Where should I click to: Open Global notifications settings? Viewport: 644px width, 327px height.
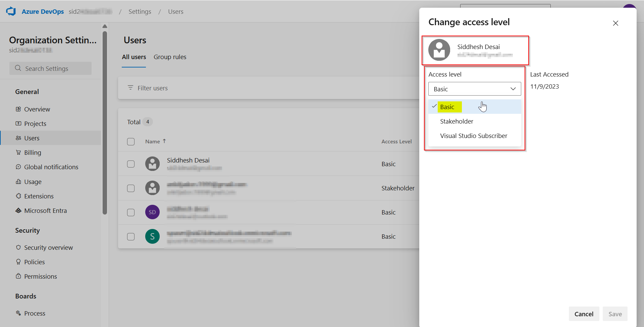coord(51,167)
